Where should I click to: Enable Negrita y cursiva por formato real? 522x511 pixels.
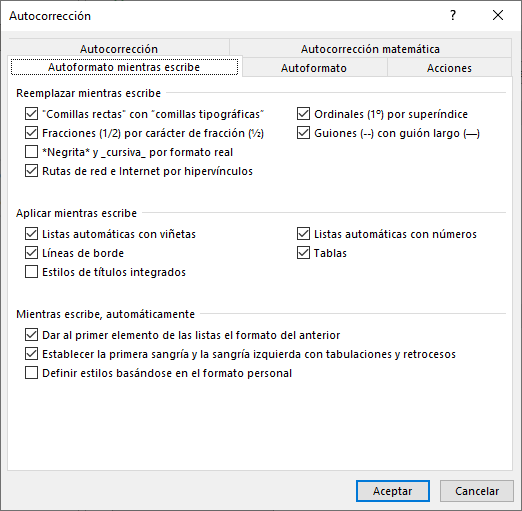[31, 152]
